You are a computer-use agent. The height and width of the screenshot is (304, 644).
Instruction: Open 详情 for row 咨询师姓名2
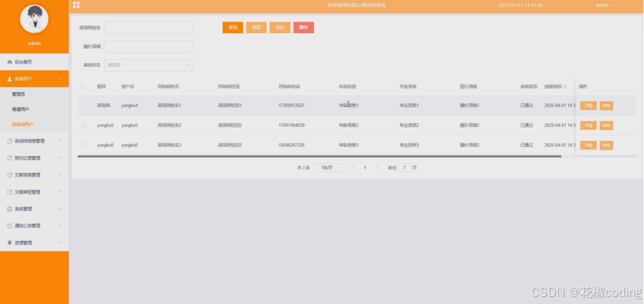[x=588, y=125]
